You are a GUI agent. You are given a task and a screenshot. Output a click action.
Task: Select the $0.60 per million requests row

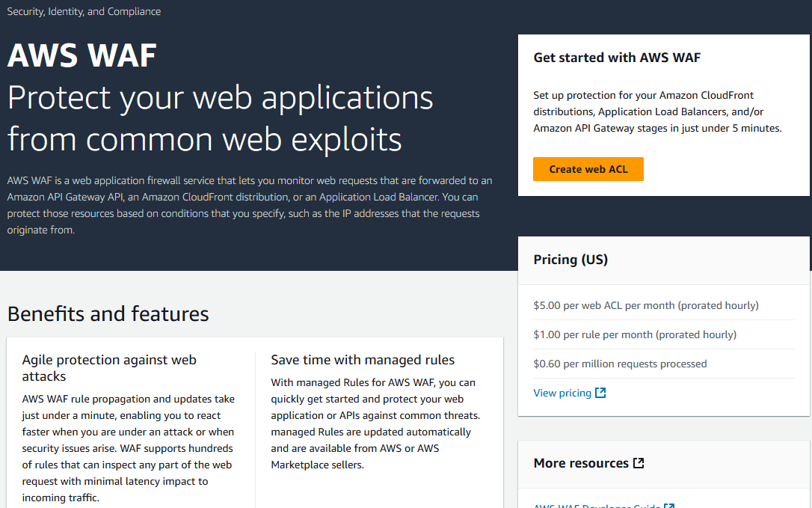click(x=619, y=364)
